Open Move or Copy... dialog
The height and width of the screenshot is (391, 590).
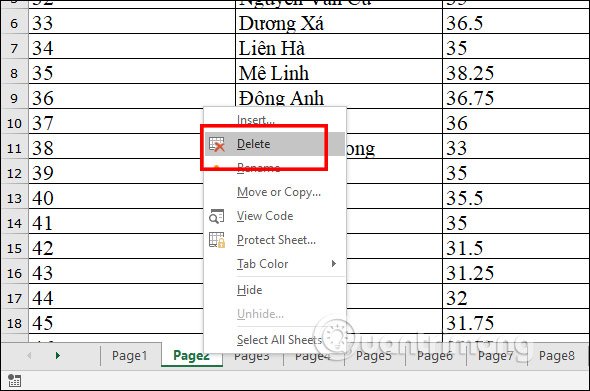(x=275, y=192)
